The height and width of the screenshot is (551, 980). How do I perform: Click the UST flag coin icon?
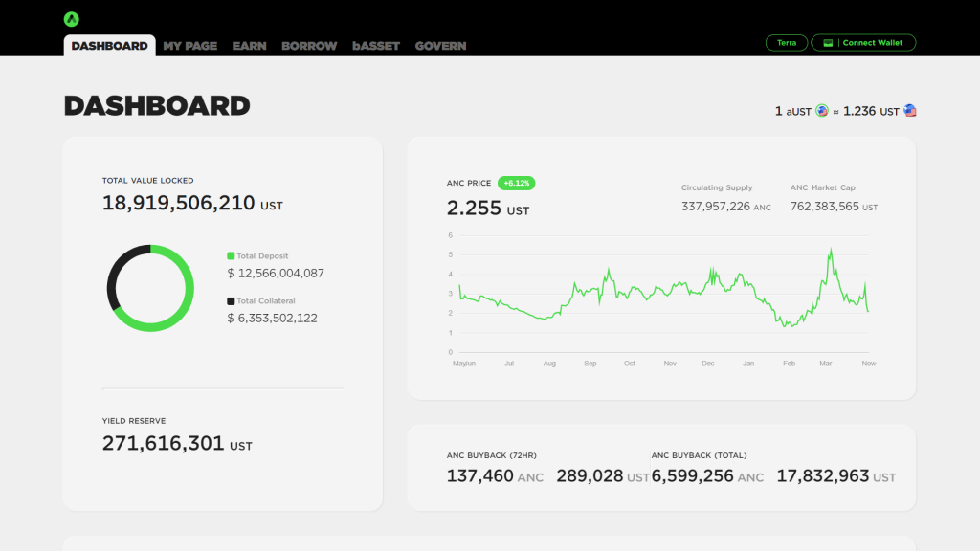click(910, 111)
